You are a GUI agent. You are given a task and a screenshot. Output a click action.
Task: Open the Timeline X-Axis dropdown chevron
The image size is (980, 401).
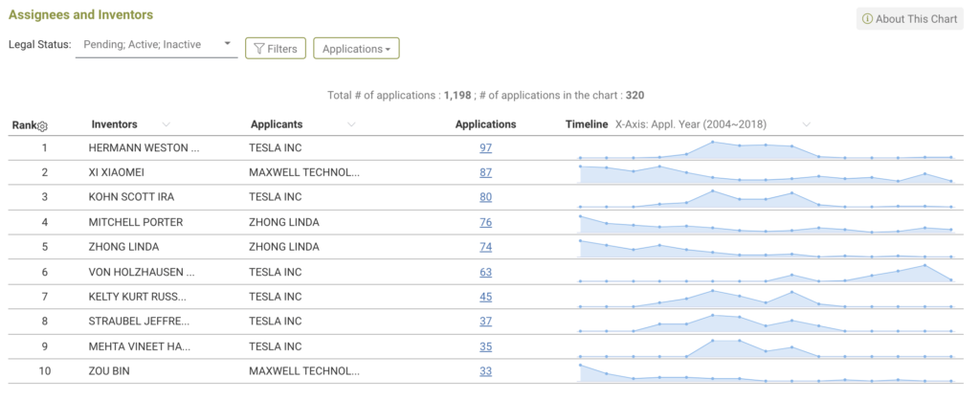coord(806,124)
